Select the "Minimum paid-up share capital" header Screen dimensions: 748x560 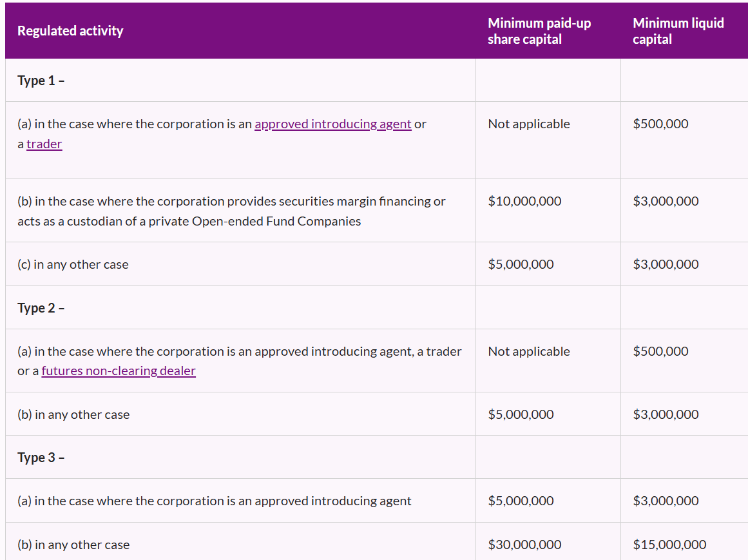(x=539, y=31)
